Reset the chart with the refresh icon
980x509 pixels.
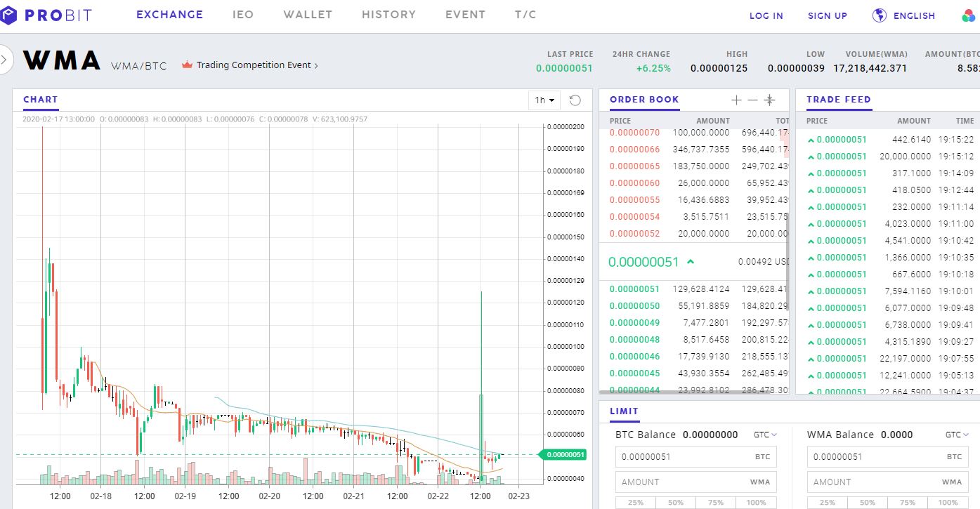coord(575,100)
